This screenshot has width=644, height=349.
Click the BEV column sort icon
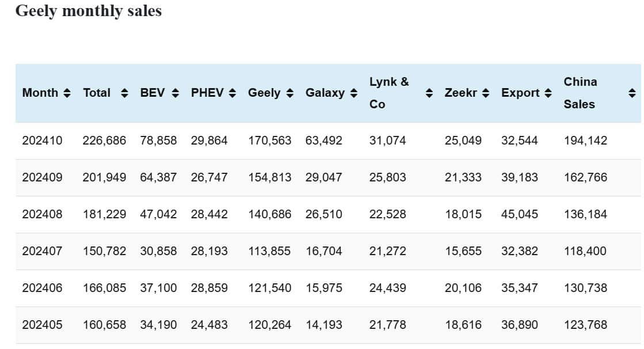click(x=176, y=93)
